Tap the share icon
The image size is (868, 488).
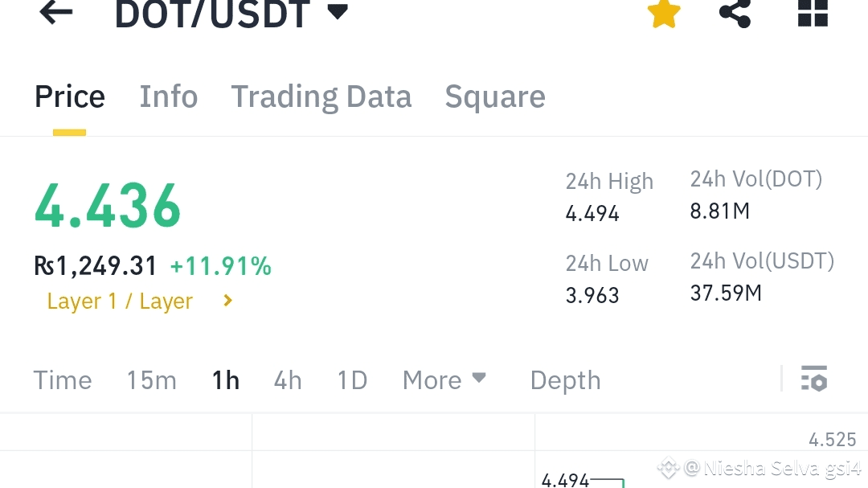[735, 14]
